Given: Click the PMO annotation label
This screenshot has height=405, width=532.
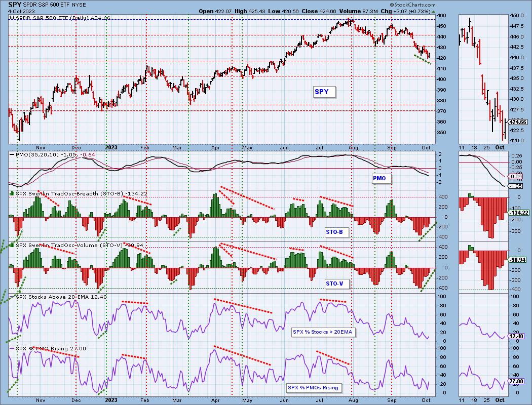Looking at the screenshot, I should (x=381, y=178).
